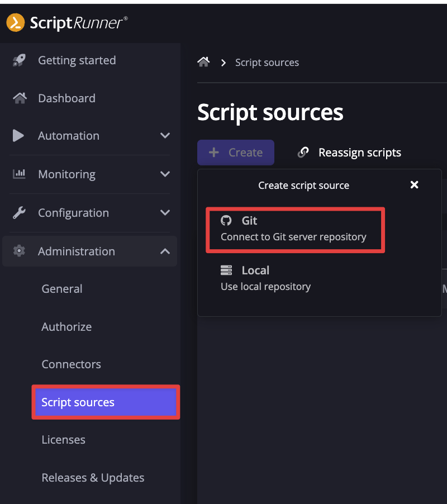Select Git server repository option
The image size is (447, 504).
coord(294,229)
